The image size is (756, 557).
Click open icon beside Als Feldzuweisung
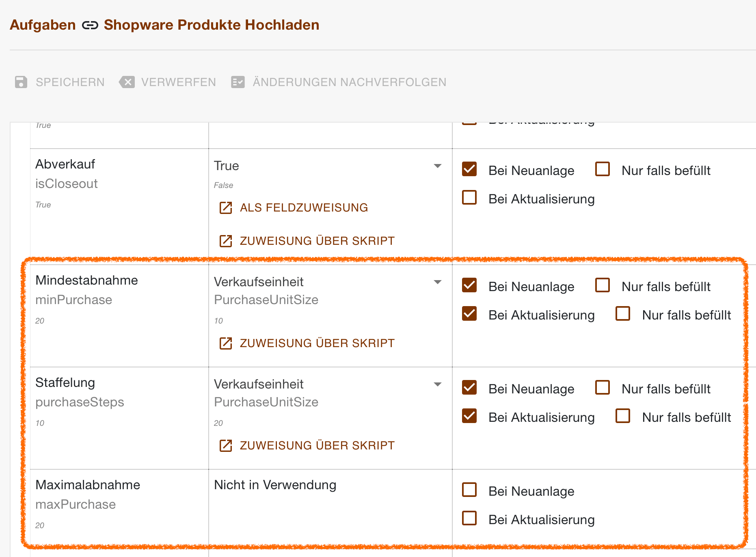[x=226, y=208]
